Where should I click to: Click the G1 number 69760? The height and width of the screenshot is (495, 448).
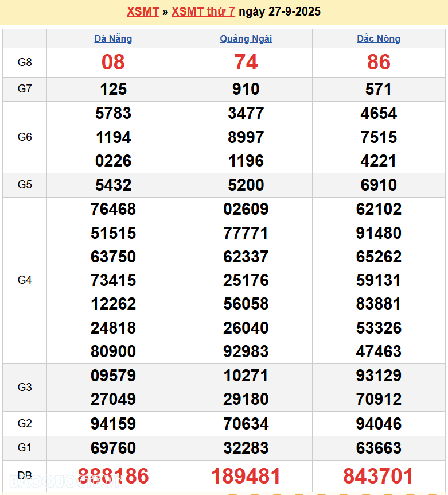pyautogui.click(x=113, y=448)
